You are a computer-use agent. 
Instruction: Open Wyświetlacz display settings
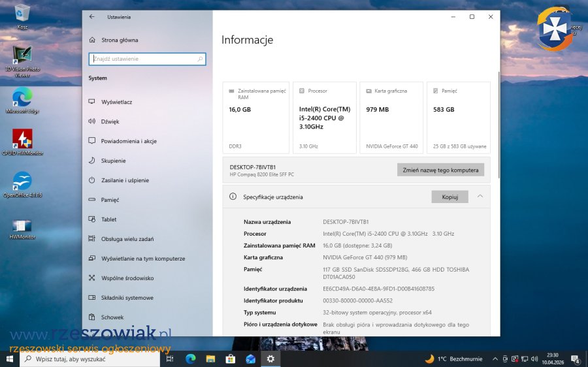click(x=116, y=102)
